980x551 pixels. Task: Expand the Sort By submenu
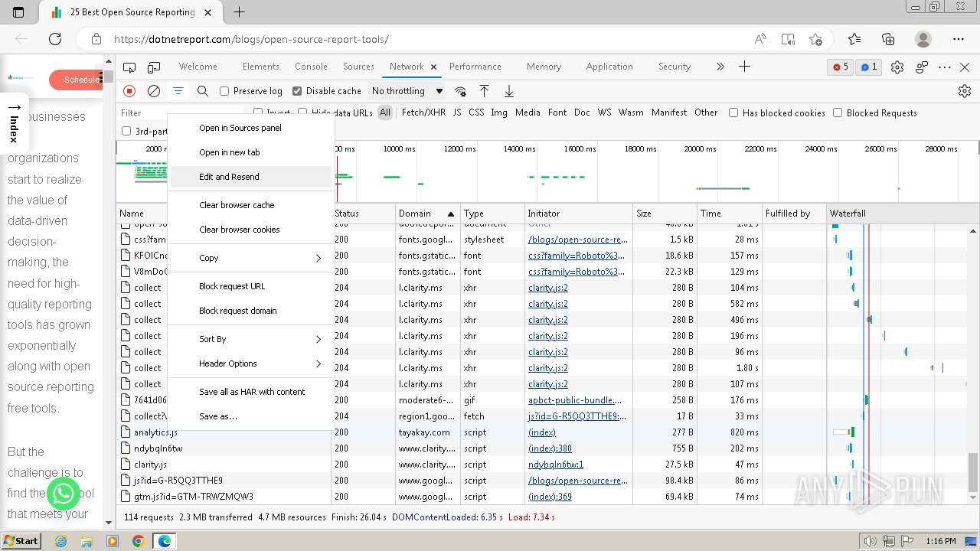point(251,339)
